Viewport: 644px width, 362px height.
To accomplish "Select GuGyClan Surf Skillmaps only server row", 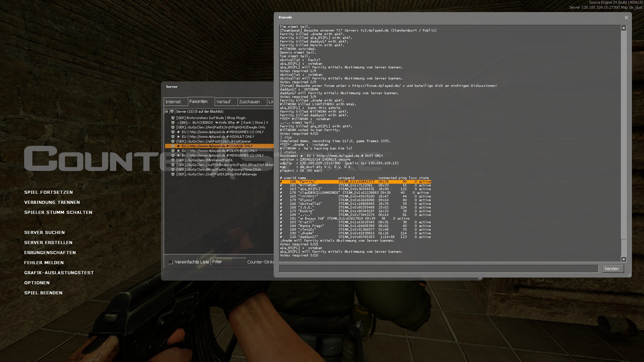I will click(x=219, y=165).
